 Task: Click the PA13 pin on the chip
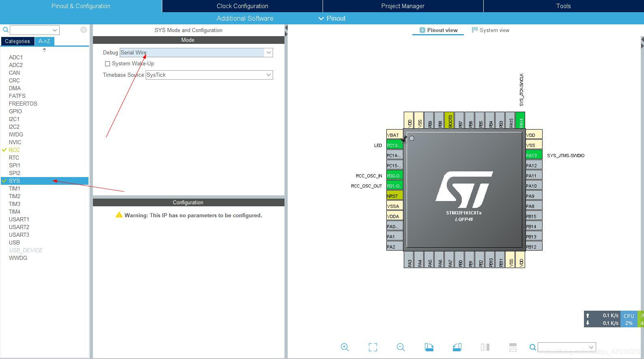click(534, 155)
